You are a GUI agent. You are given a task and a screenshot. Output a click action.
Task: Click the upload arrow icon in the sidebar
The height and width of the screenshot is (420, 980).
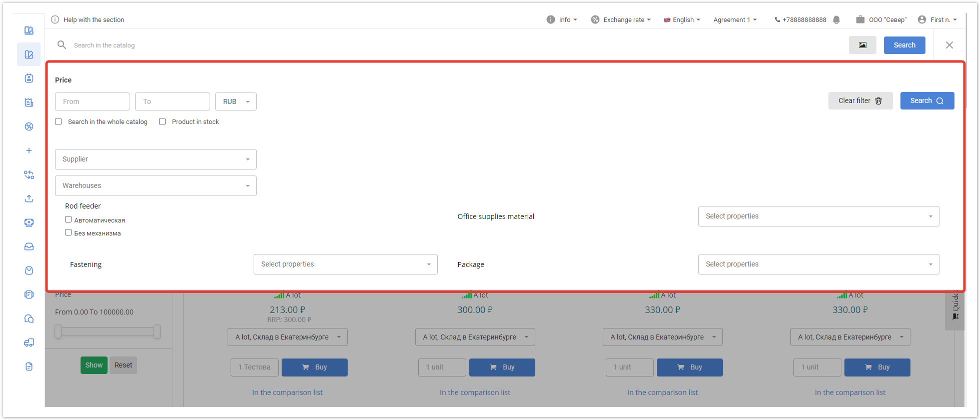tap(29, 198)
